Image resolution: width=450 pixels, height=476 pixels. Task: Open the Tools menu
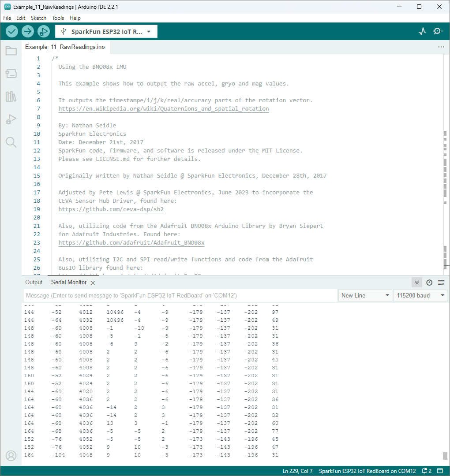pos(58,18)
